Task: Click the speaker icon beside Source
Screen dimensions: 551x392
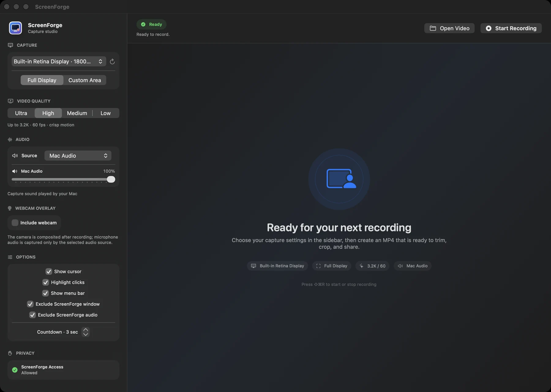Action: pyautogui.click(x=15, y=156)
